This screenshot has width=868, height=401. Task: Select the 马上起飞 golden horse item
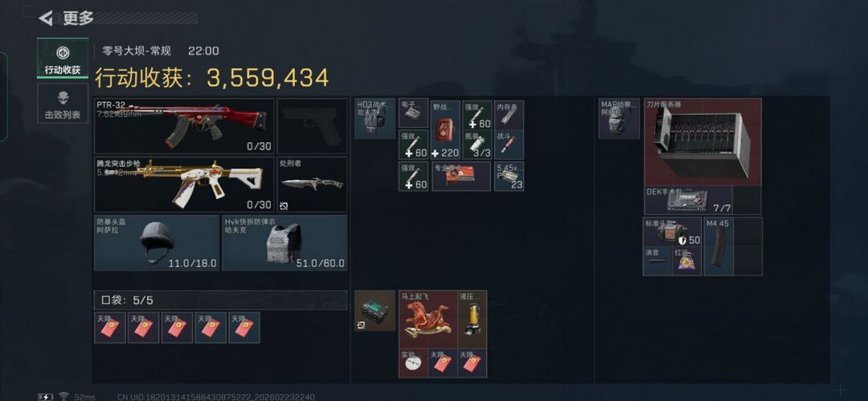pos(428,319)
